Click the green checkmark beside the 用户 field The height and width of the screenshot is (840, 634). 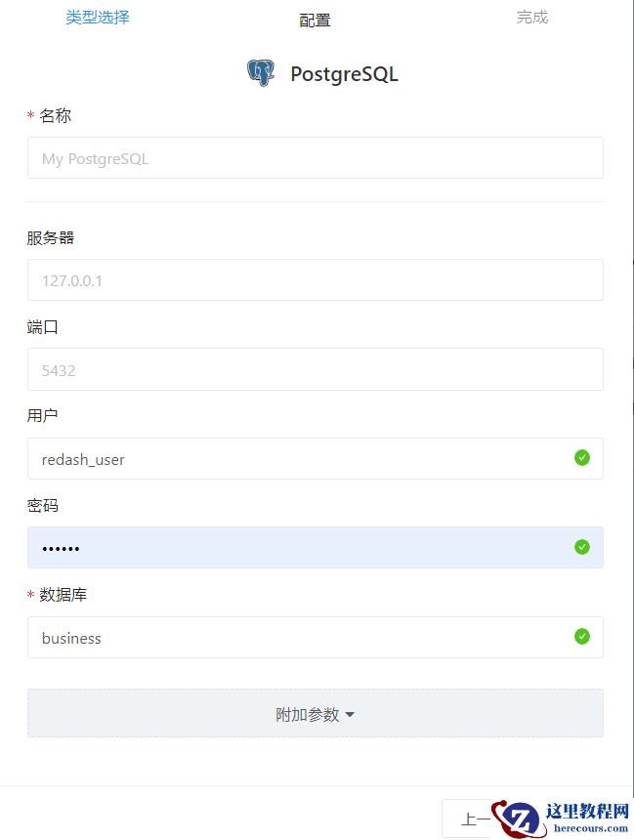582,457
